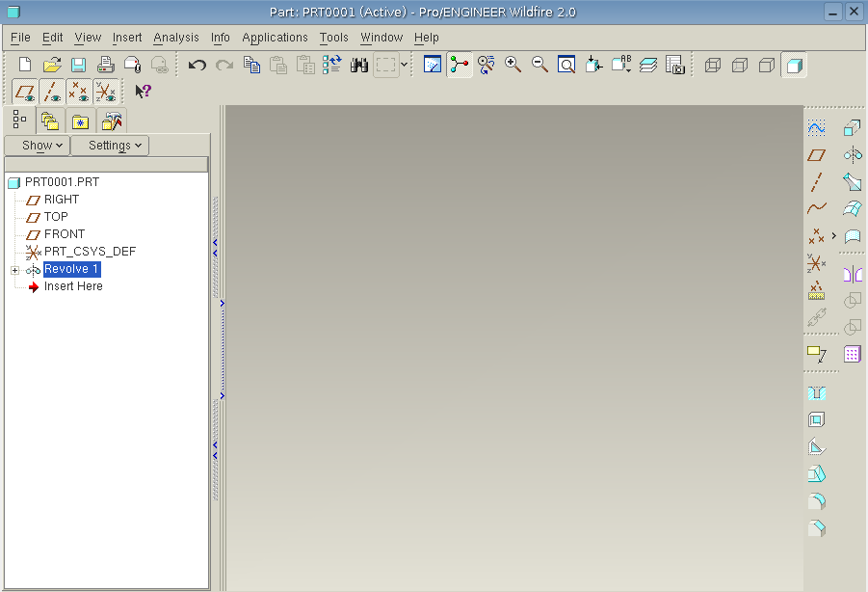Screen dimensions: 868x592
Task: Switch to Hidden Line display mode
Action: click(740, 66)
